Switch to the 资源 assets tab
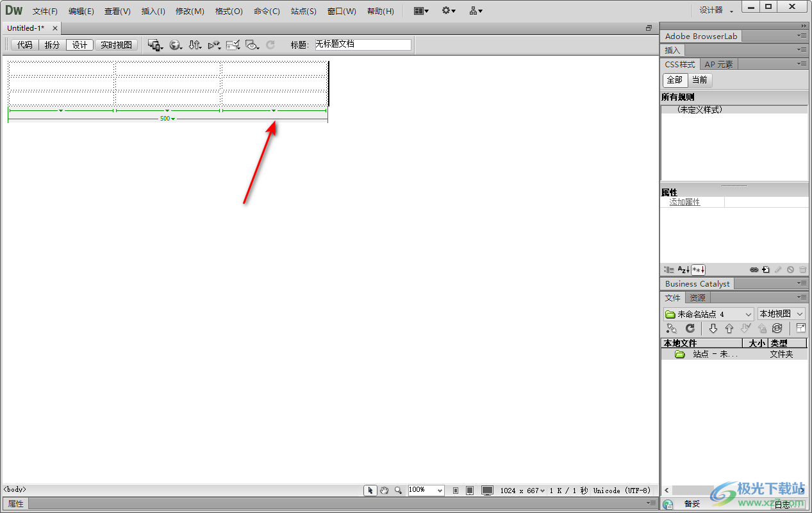812x513 pixels. [697, 298]
